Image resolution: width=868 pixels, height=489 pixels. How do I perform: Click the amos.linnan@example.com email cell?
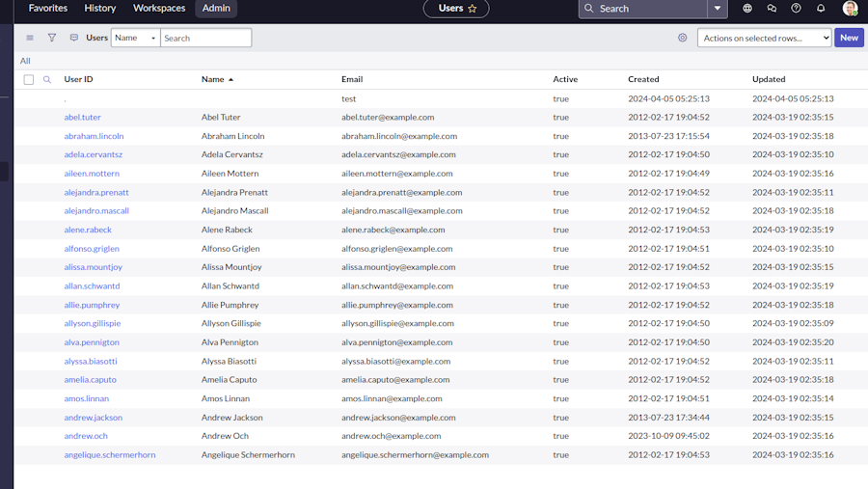click(x=392, y=398)
